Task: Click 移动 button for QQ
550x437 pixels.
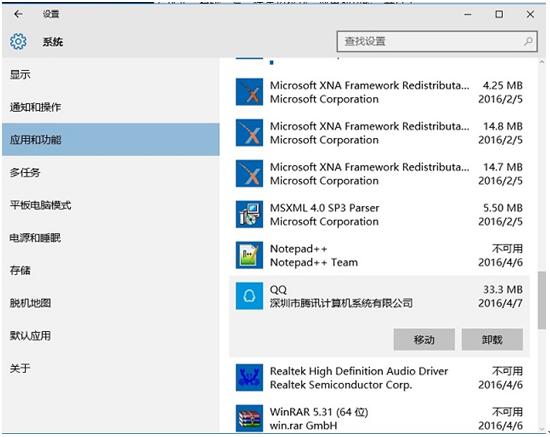Action: pos(424,339)
